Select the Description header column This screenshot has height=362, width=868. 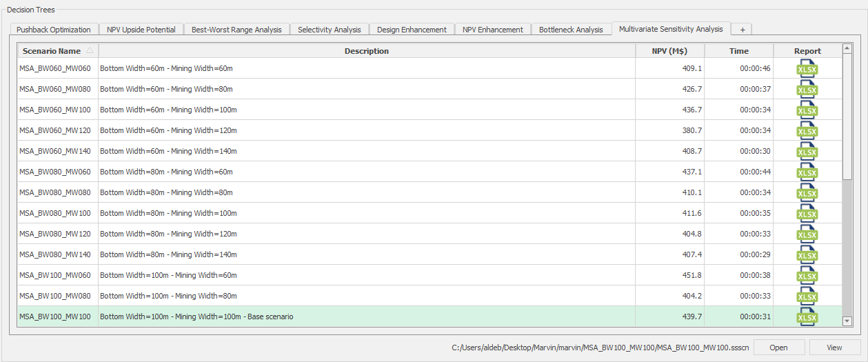[366, 51]
